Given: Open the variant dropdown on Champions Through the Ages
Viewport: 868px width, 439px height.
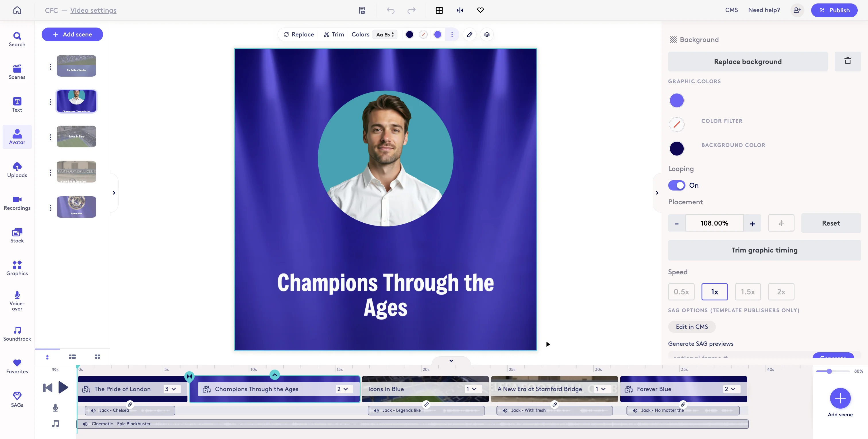Looking at the screenshot, I should (344, 389).
